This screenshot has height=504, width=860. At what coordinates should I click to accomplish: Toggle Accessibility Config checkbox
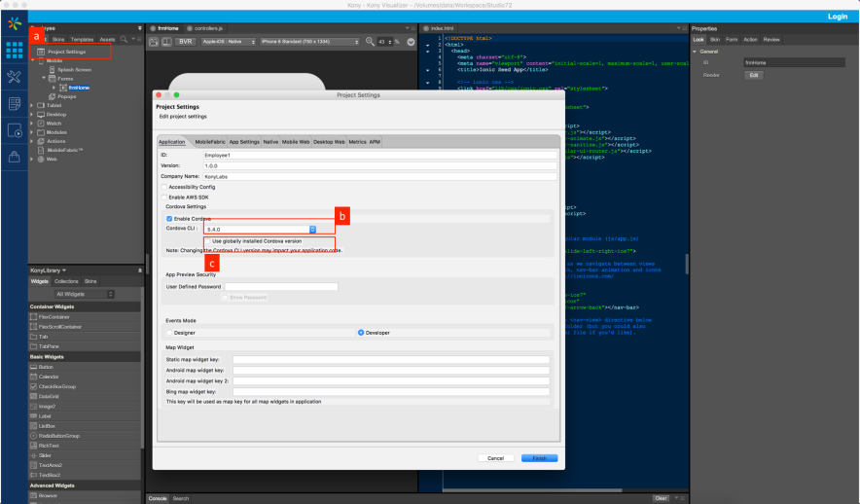164,187
